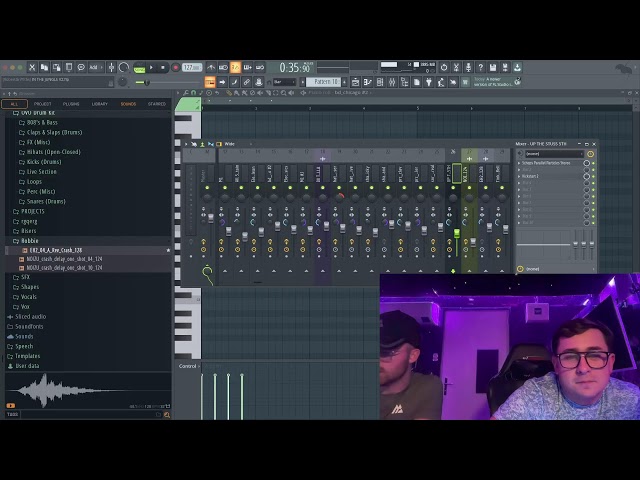Open the Control lane dropdown
Image resolution: width=640 pixels, height=480 pixels.
(189, 367)
